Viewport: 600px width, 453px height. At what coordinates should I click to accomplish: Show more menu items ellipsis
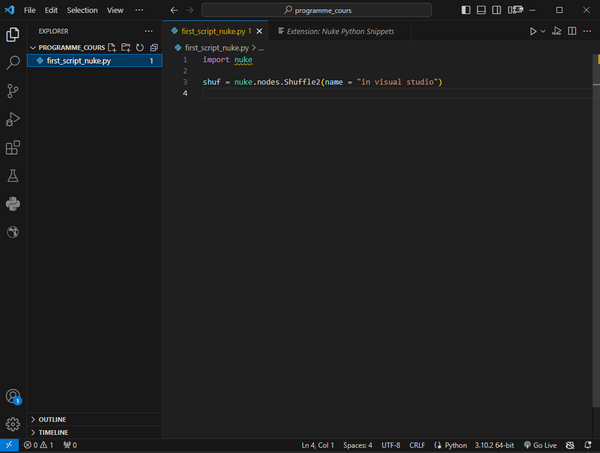pyautogui.click(x=139, y=10)
